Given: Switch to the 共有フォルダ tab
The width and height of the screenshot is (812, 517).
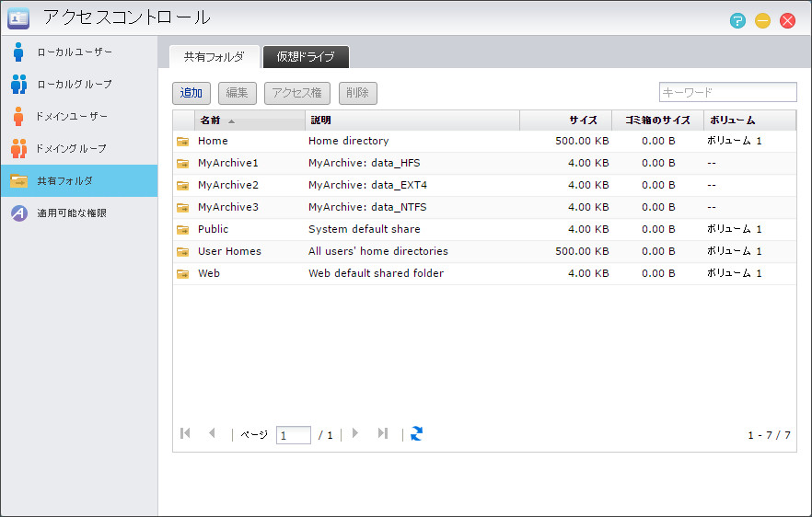Looking at the screenshot, I should [x=215, y=57].
